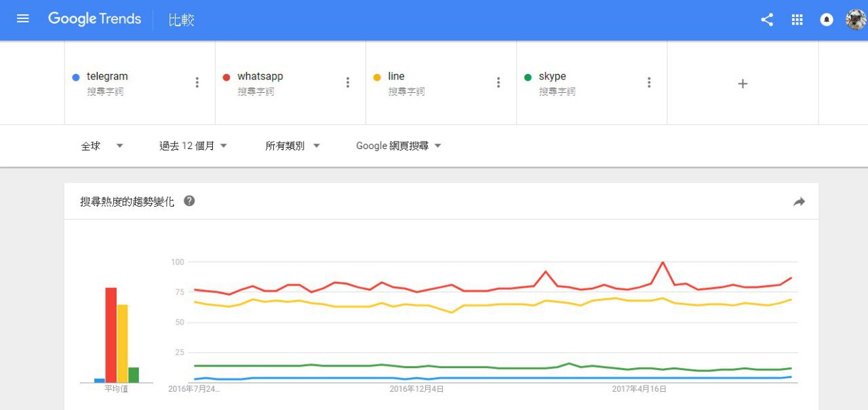Open the user account avatar

855,20
